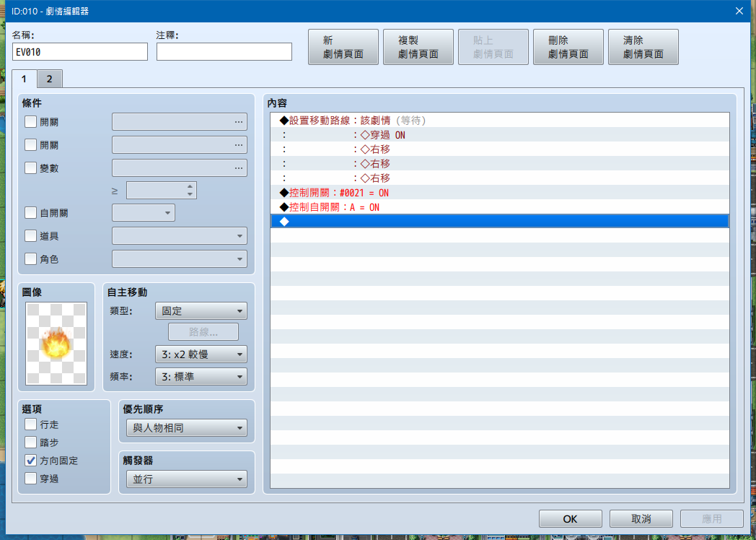Select the 設置移動路線:該劇情 command row

499,120
